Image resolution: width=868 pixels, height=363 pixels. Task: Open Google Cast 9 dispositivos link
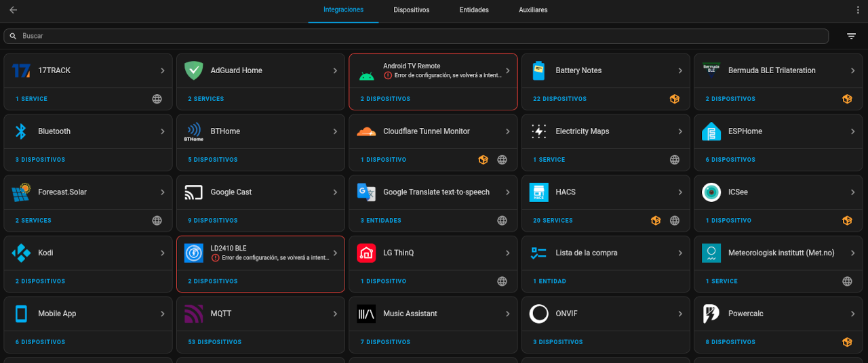213,221
